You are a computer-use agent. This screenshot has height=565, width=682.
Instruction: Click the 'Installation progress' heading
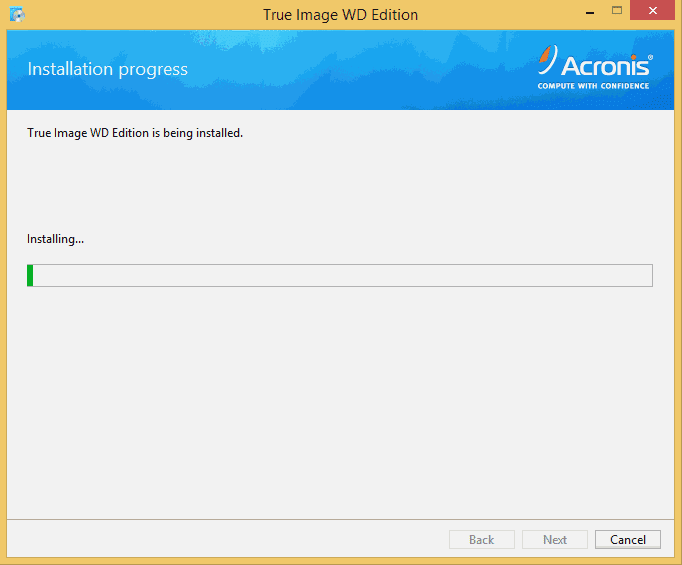click(107, 69)
